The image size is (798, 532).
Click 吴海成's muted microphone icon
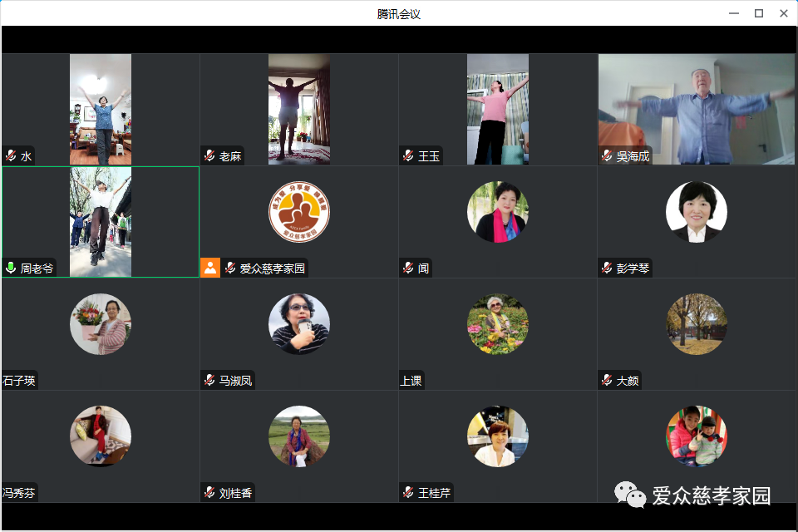[607, 156]
